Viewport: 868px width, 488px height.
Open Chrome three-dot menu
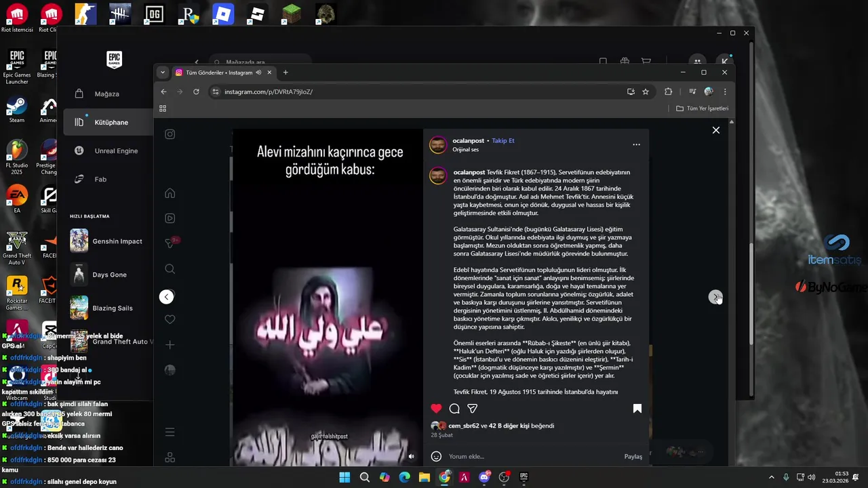coord(725,91)
